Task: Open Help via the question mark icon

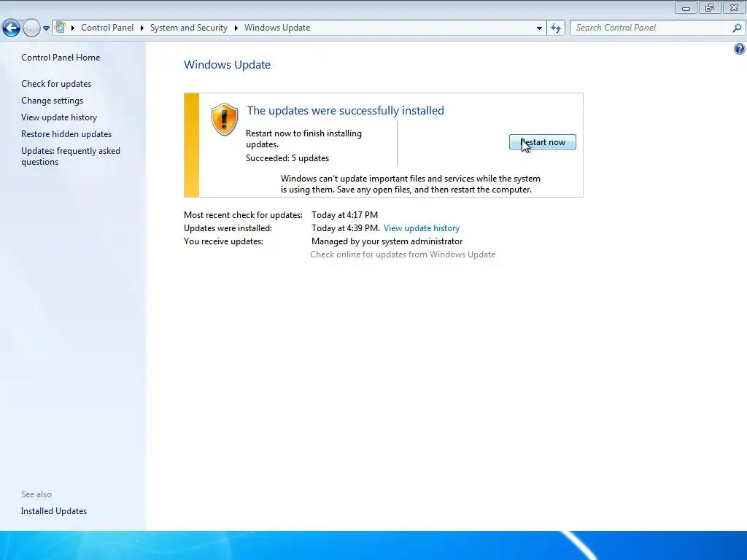Action: click(740, 49)
